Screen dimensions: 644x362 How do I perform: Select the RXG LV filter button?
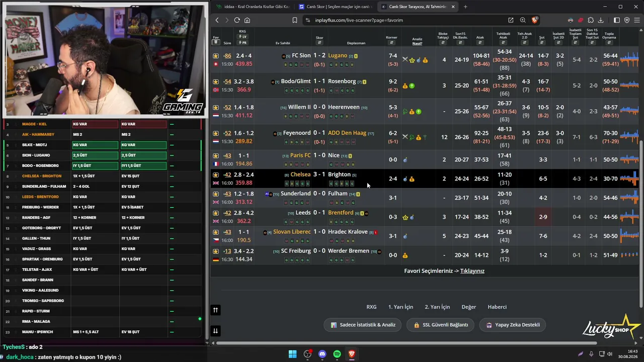coord(243,37)
